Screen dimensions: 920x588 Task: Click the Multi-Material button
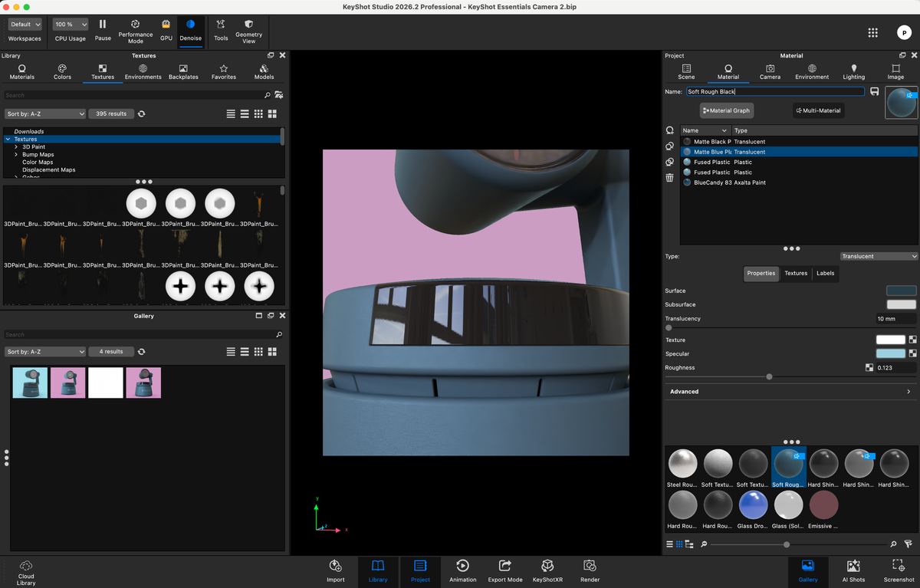point(819,110)
